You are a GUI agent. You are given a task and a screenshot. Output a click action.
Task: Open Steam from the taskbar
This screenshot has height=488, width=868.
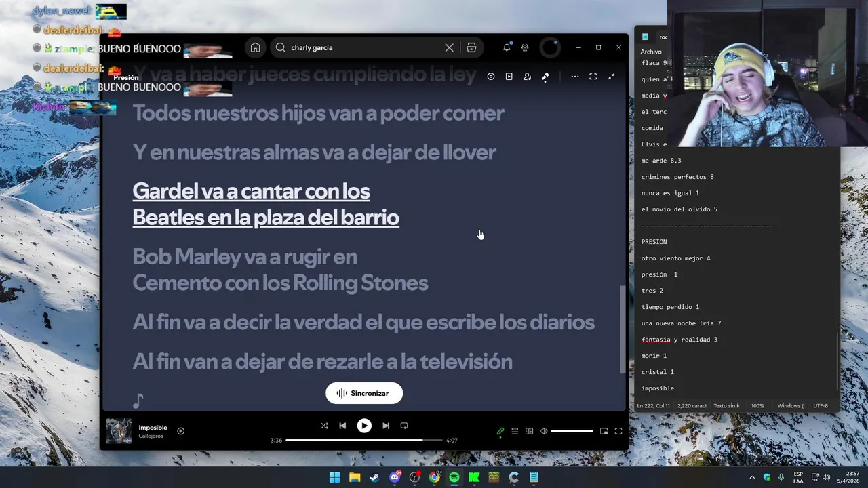tap(374, 477)
